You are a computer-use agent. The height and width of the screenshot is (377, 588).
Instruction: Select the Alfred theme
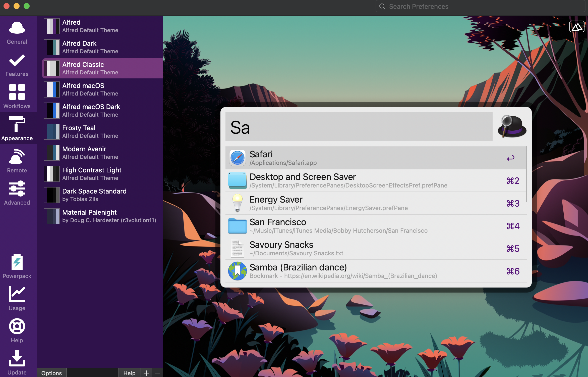(102, 26)
